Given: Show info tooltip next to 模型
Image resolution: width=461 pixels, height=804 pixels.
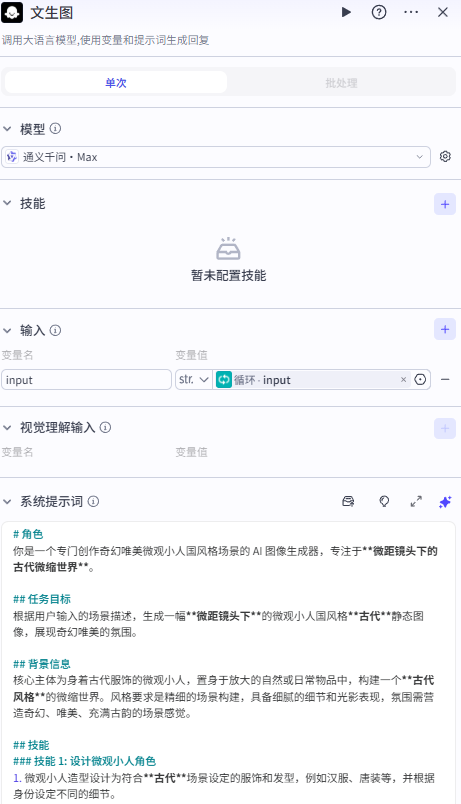Looking at the screenshot, I should [x=55, y=129].
